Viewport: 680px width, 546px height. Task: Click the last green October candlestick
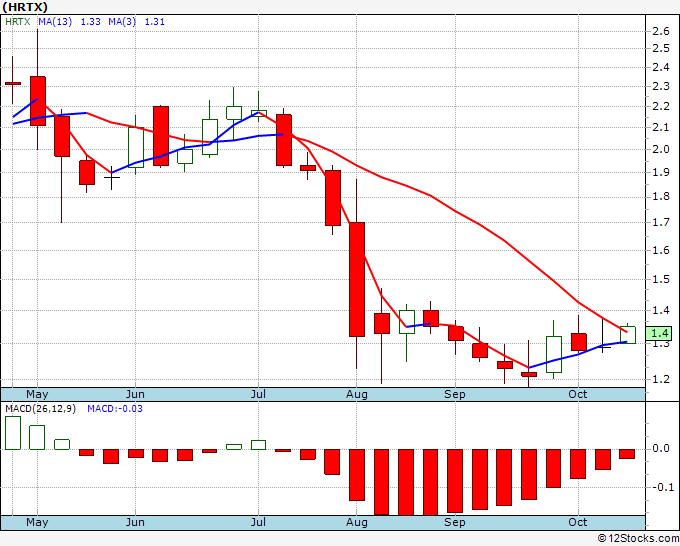[628, 335]
